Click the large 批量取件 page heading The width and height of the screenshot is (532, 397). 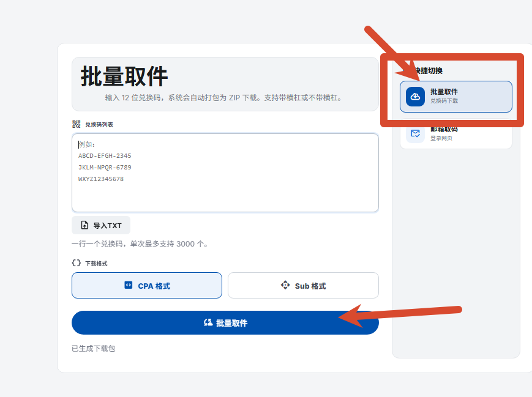point(124,76)
